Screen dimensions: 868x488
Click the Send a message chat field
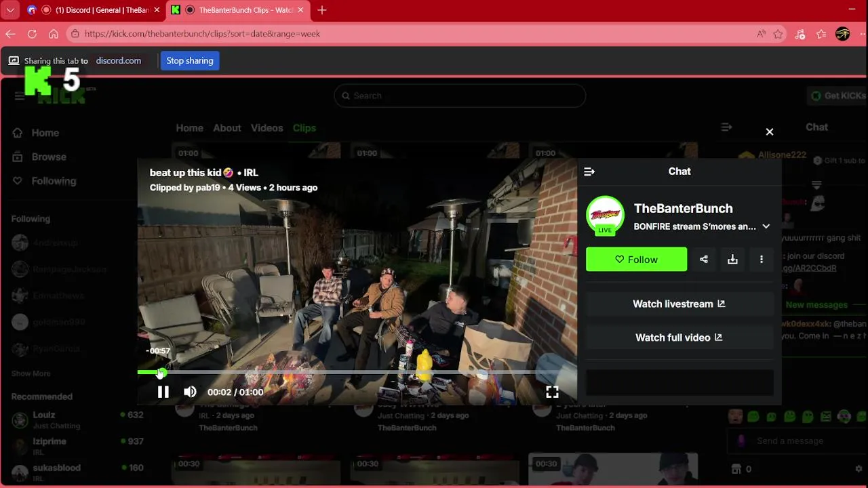coord(797,441)
